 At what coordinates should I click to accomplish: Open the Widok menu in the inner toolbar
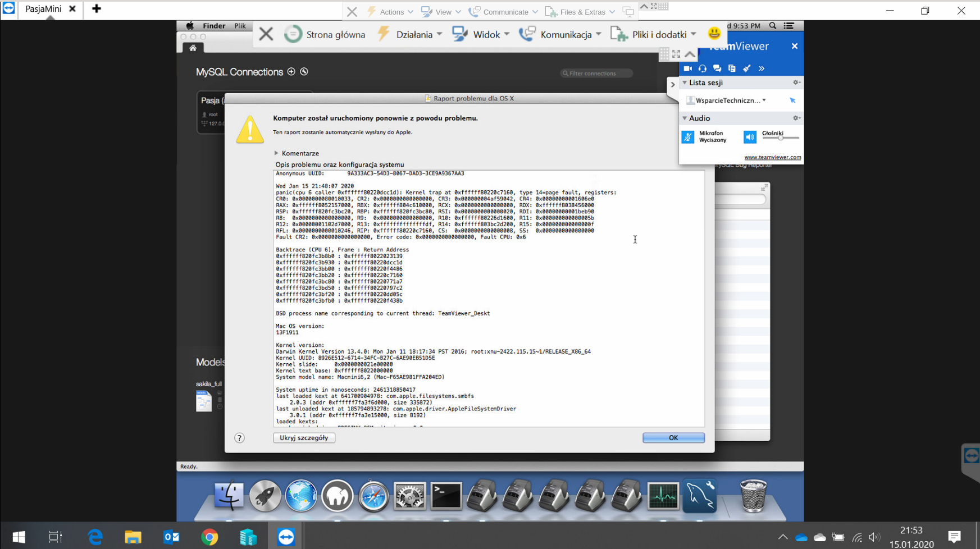[x=481, y=34]
